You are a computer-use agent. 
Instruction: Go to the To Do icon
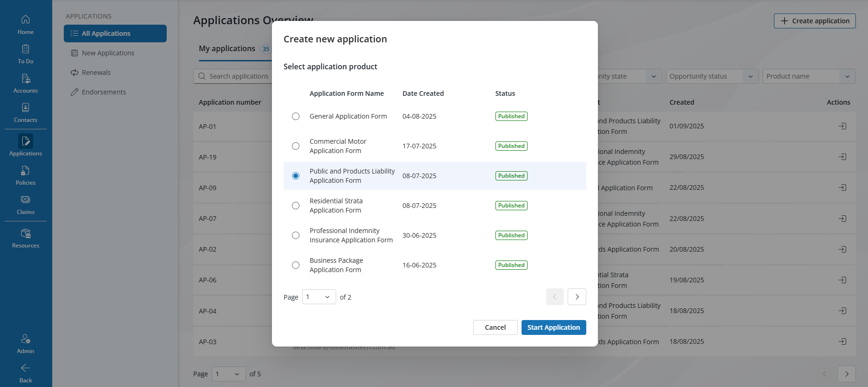tap(26, 49)
